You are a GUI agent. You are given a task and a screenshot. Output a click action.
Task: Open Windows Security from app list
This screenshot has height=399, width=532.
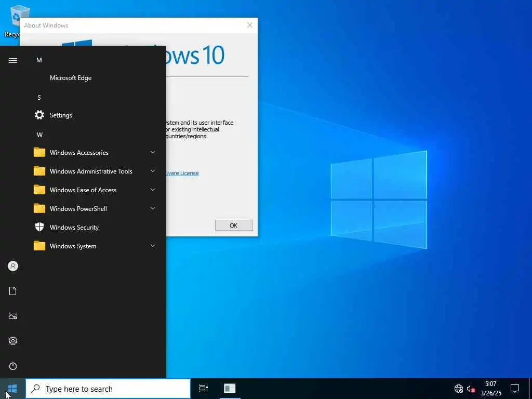click(x=95, y=228)
